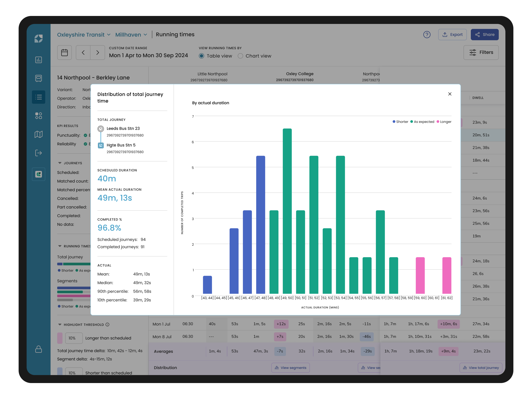Toggle the Longer series in chart legend
The height and width of the screenshot is (399, 532).
tap(444, 122)
